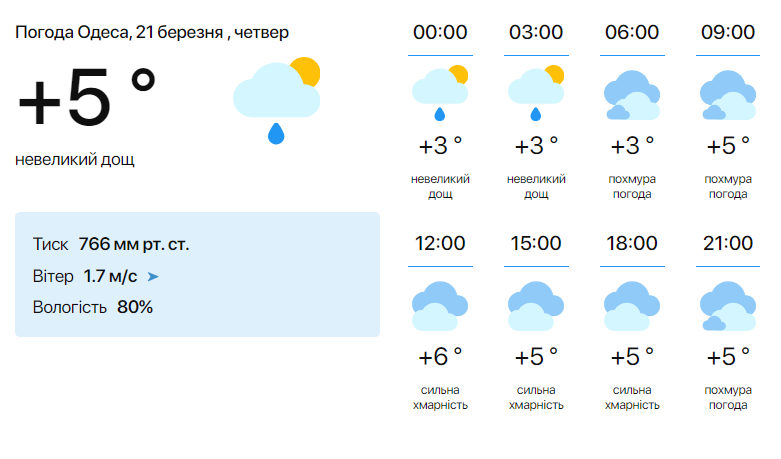Select the 12:00 time heading
781x459 pixels.
[x=440, y=243]
